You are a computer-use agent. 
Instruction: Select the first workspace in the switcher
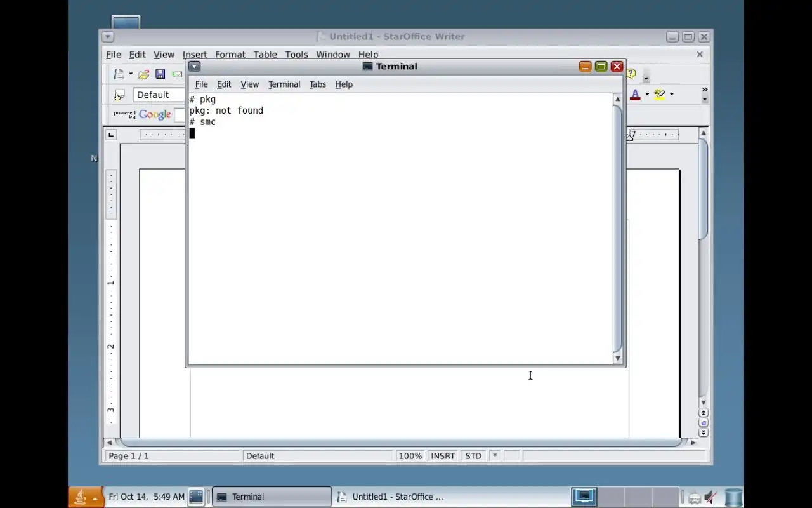point(584,497)
